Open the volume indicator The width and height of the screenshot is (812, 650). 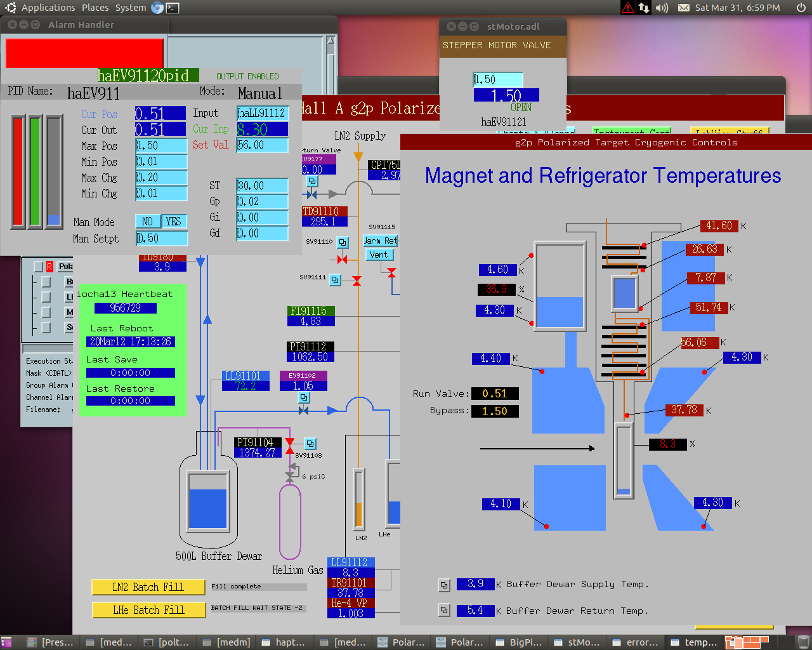(662, 8)
